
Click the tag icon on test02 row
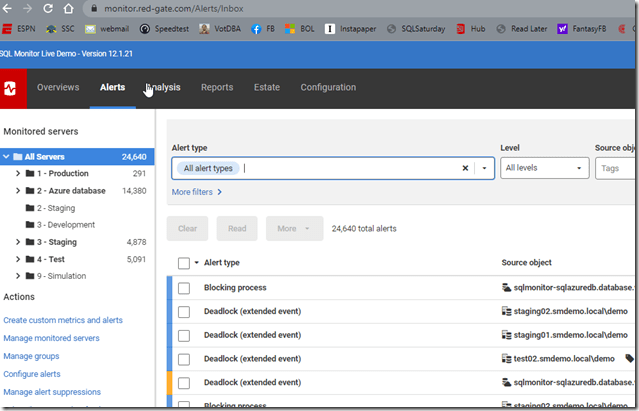coord(630,358)
